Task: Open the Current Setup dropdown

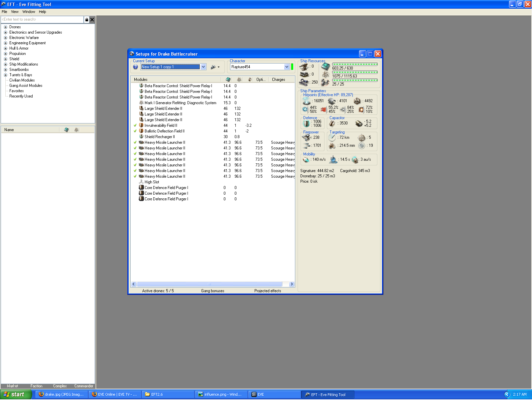Action: point(203,67)
